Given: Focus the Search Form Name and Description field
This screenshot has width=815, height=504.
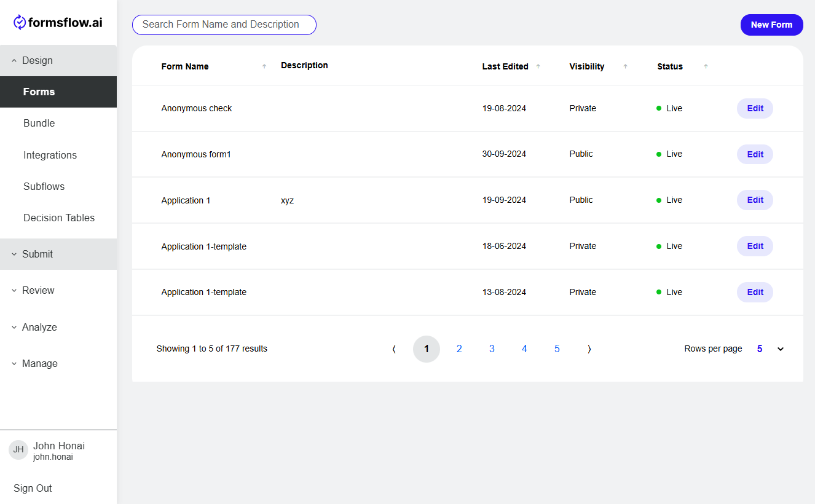Looking at the screenshot, I should click(224, 25).
